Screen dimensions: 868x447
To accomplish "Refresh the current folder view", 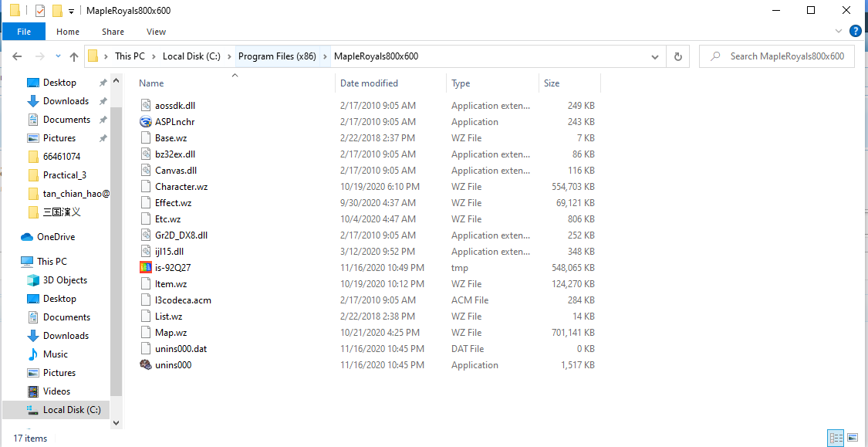I will point(677,56).
